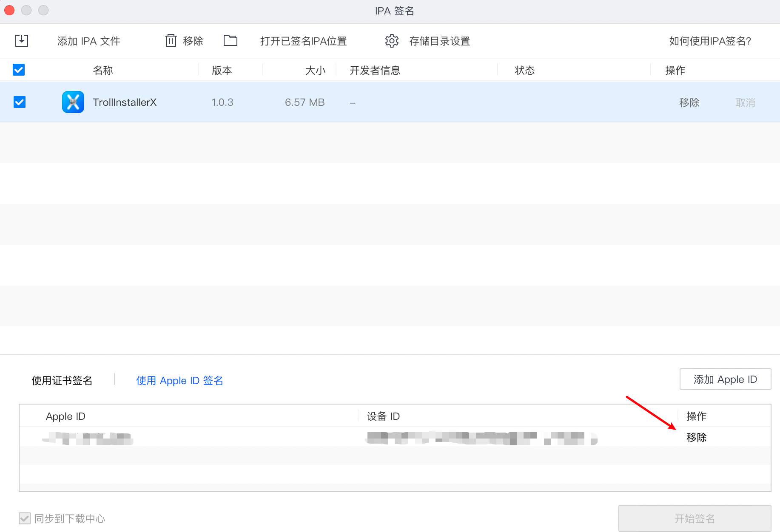
Task: Click the 添加 IPA 文件 label
Action: [x=88, y=41]
